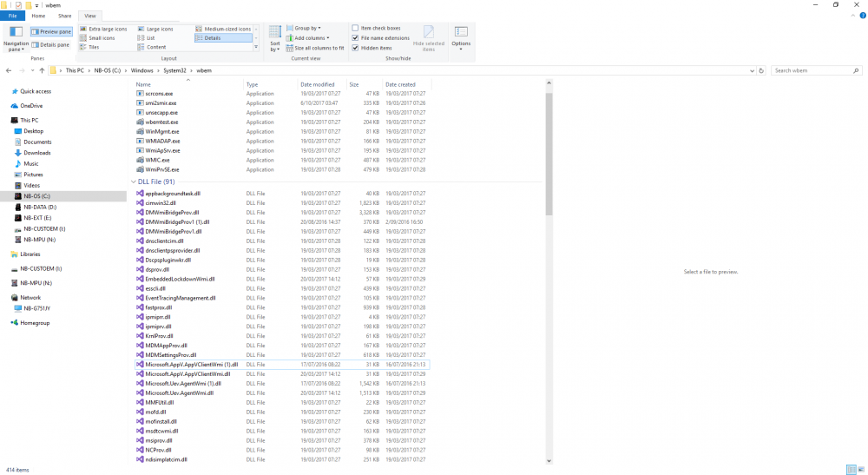This screenshot has width=868, height=475.
Task: Open the Group by dropdown
Action: pyautogui.click(x=306, y=28)
